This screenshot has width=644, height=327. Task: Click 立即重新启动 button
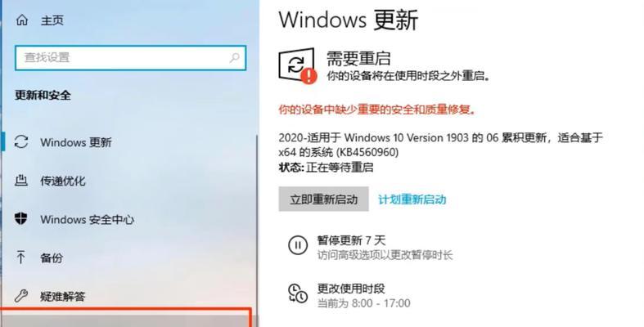point(324,199)
